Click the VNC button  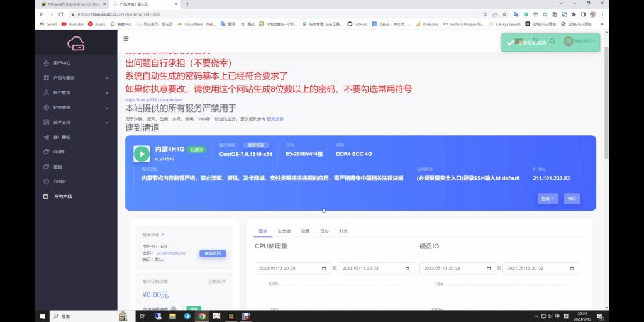tap(571, 199)
